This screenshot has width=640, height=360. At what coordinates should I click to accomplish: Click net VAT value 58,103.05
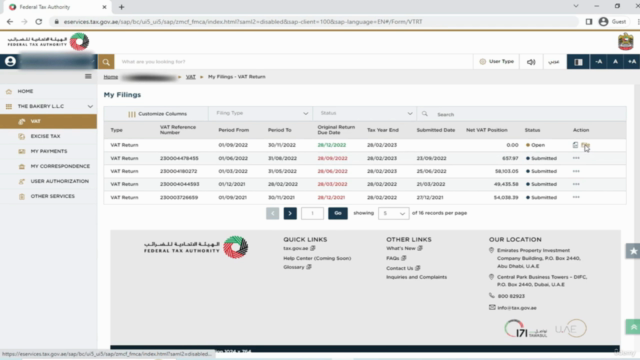click(507, 171)
